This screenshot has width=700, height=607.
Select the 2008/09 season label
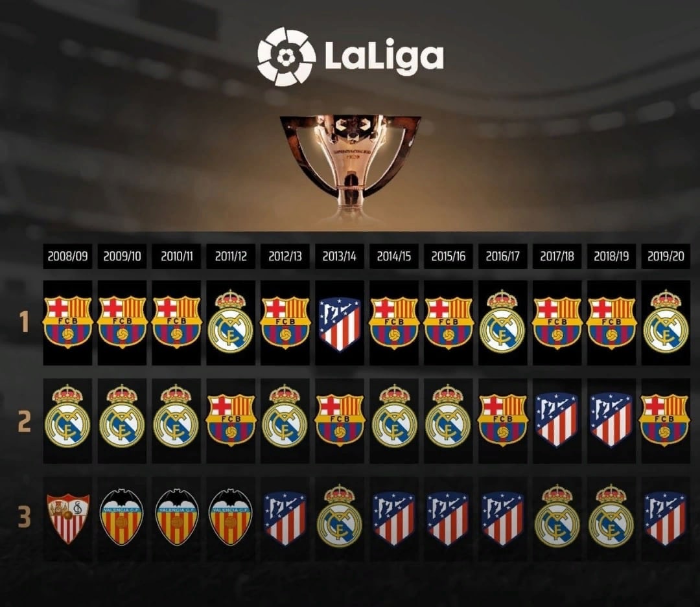[67, 256]
